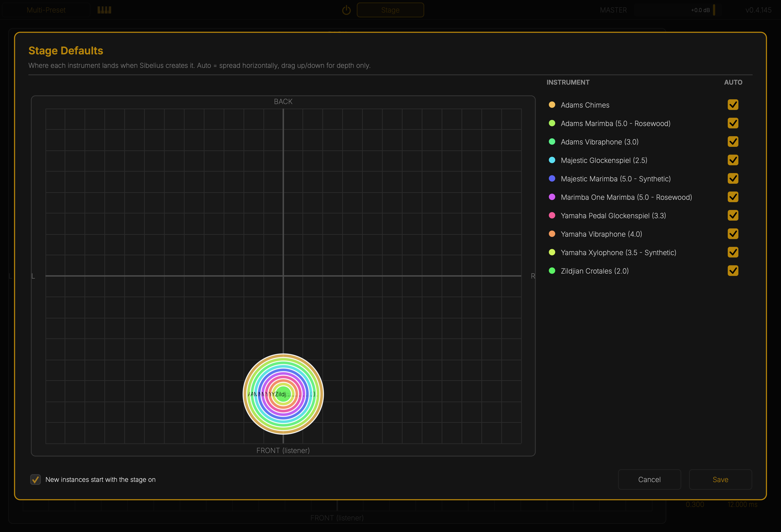Screen dimensions: 781x532
Task: Click the Adams Chimes color dot
Action: coord(552,105)
